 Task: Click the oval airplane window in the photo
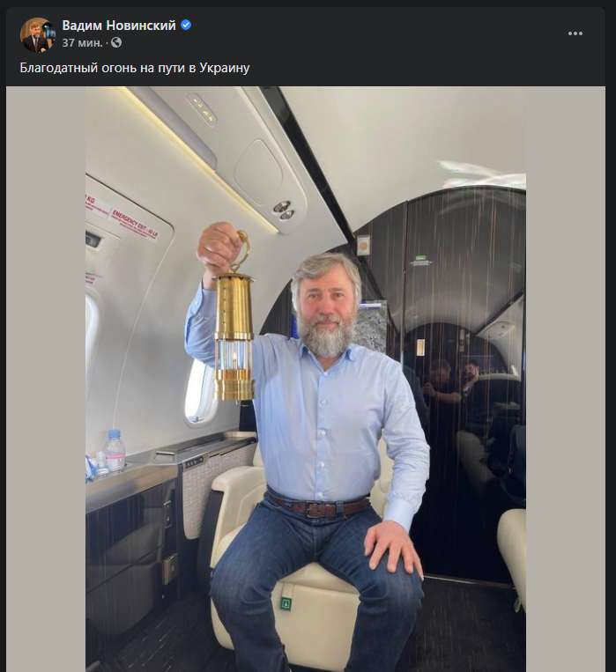[x=199, y=389]
